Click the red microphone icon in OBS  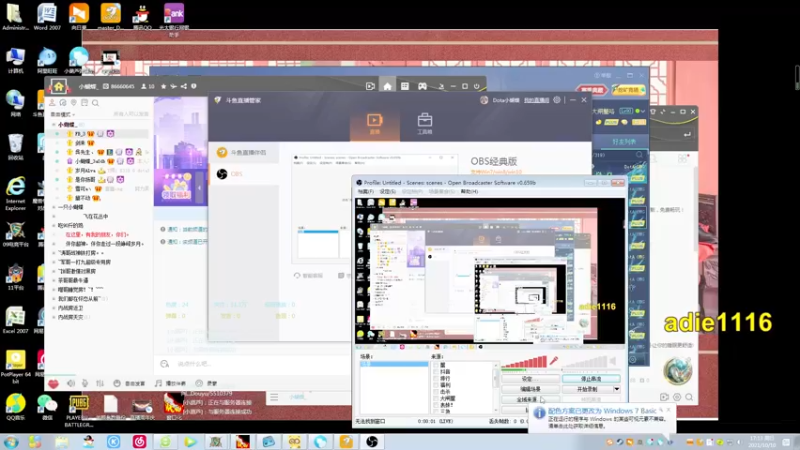pos(554,361)
